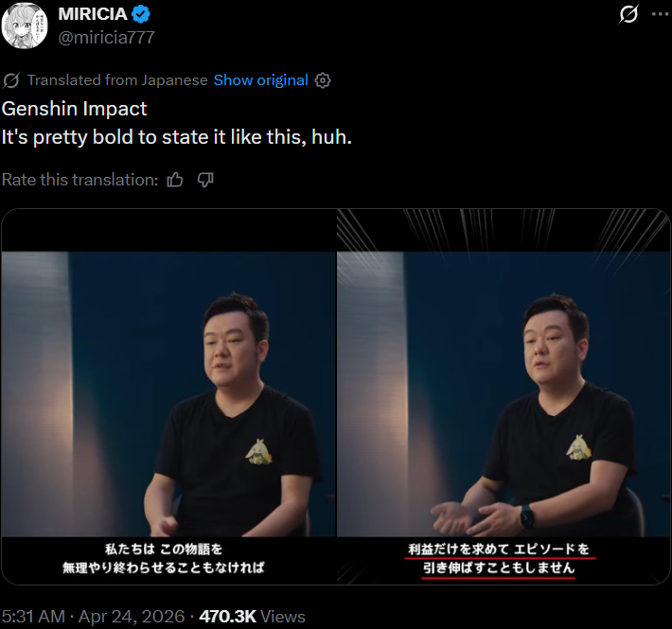Open translation settings gear
This screenshot has width=672, height=629.
[323, 80]
